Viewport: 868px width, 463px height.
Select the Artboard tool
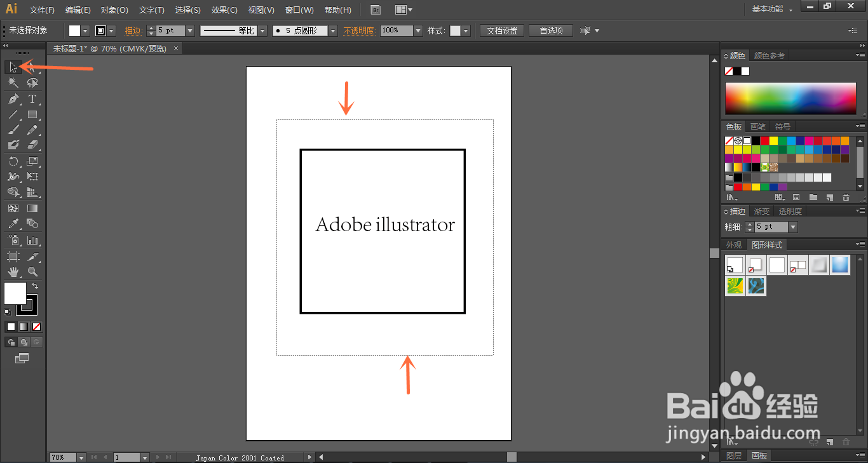click(x=13, y=257)
